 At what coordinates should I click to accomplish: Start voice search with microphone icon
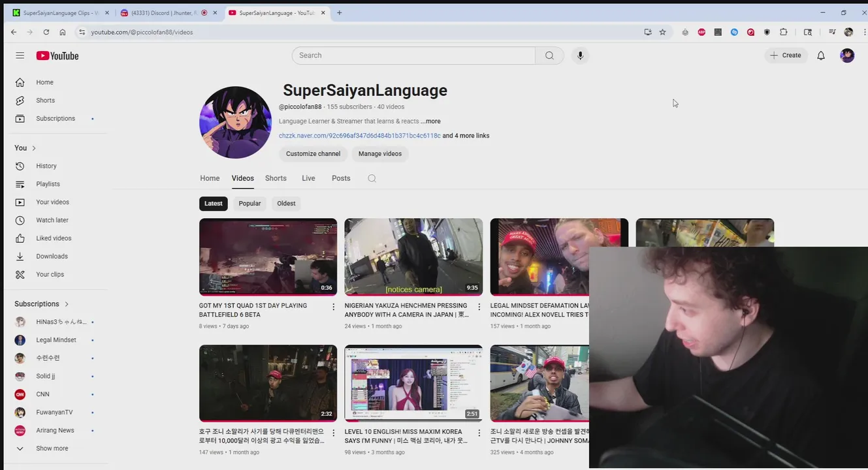580,55
